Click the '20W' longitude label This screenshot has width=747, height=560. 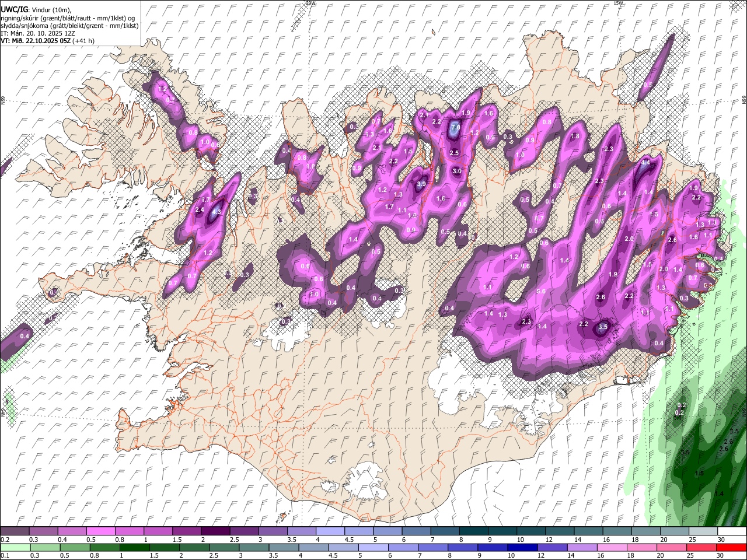coord(310,3)
